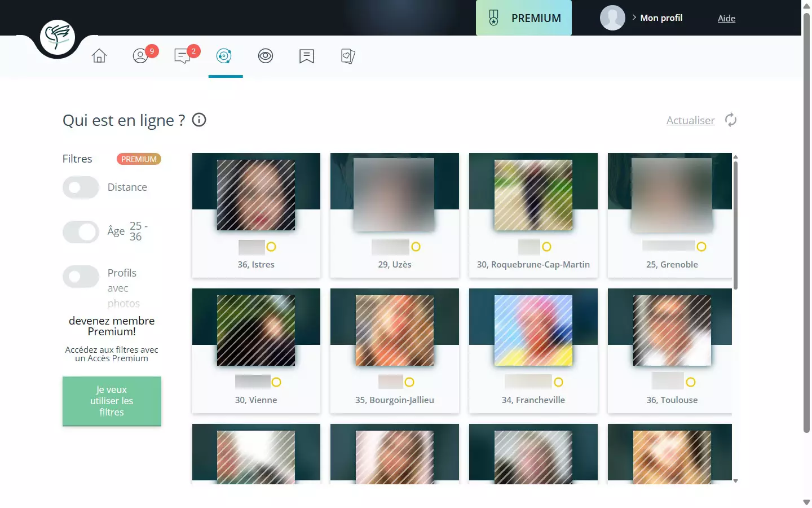Click the info icon next to 'Qui est en ligne'
This screenshot has width=812, height=508.
click(x=198, y=120)
